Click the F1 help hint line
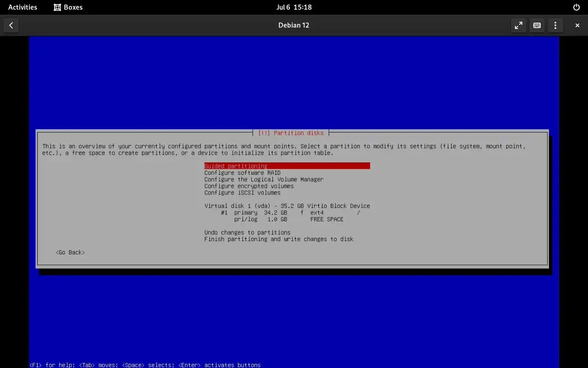 coord(145,365)
